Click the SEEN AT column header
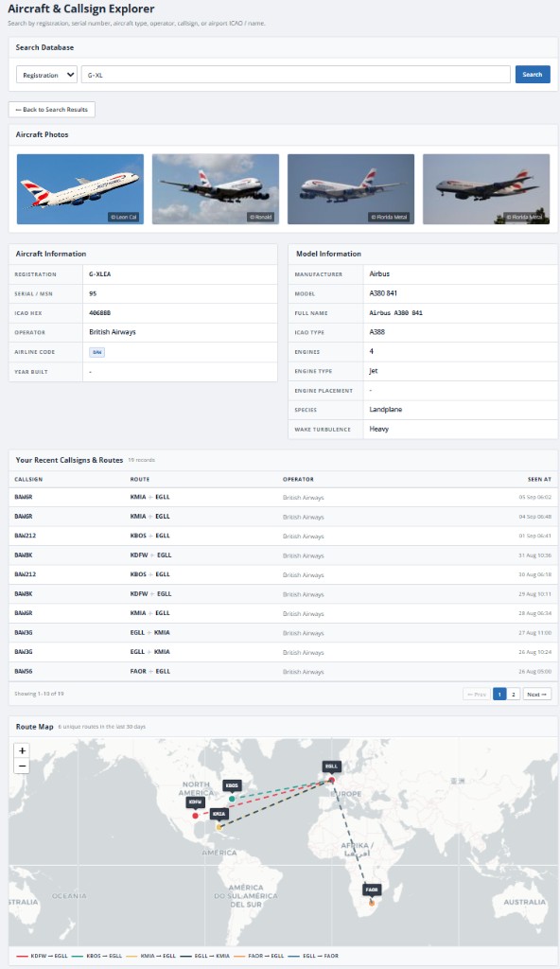The width and height of the screenshot is (560, 969). 539,480
